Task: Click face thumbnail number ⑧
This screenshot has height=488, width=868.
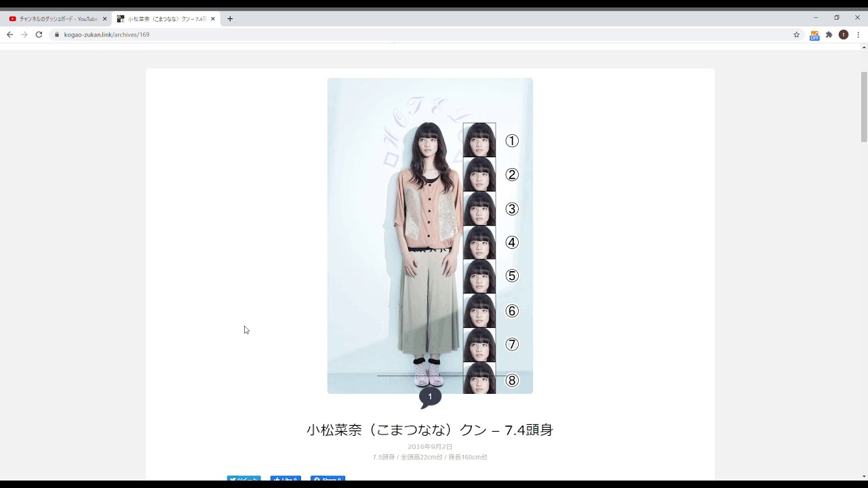Action: click(479, 378)
